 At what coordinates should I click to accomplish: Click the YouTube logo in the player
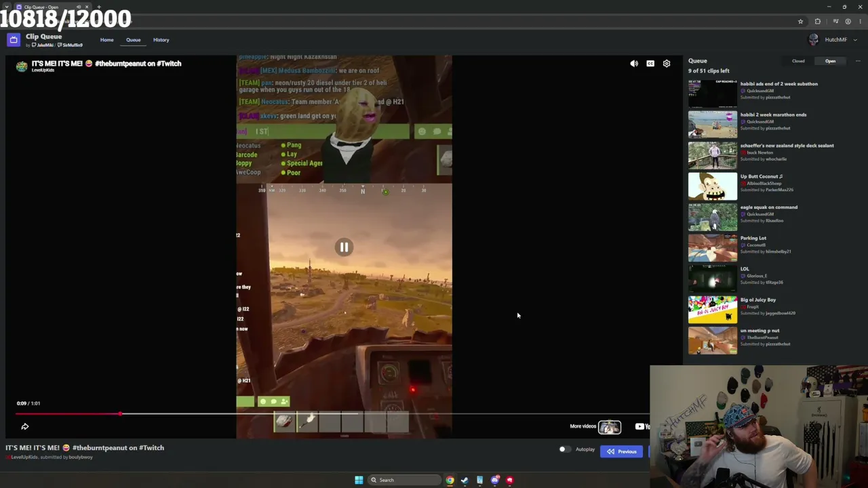[x=642, y=426]
